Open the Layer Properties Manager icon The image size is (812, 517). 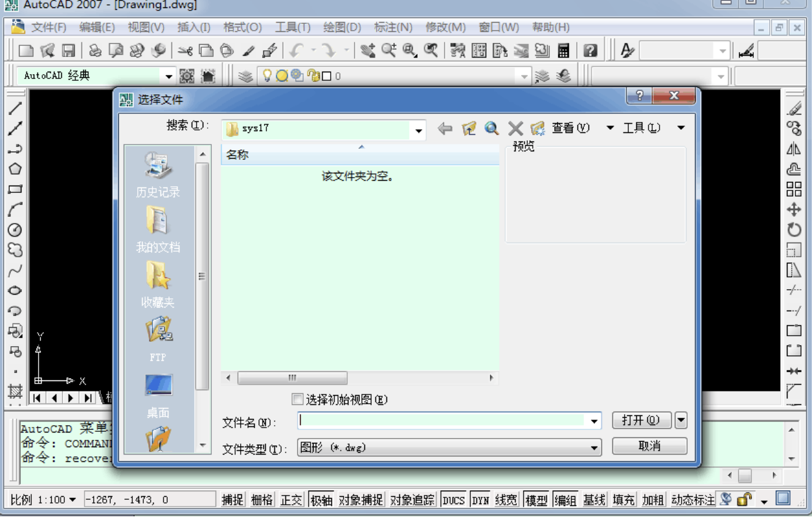[x=245, y=76]
